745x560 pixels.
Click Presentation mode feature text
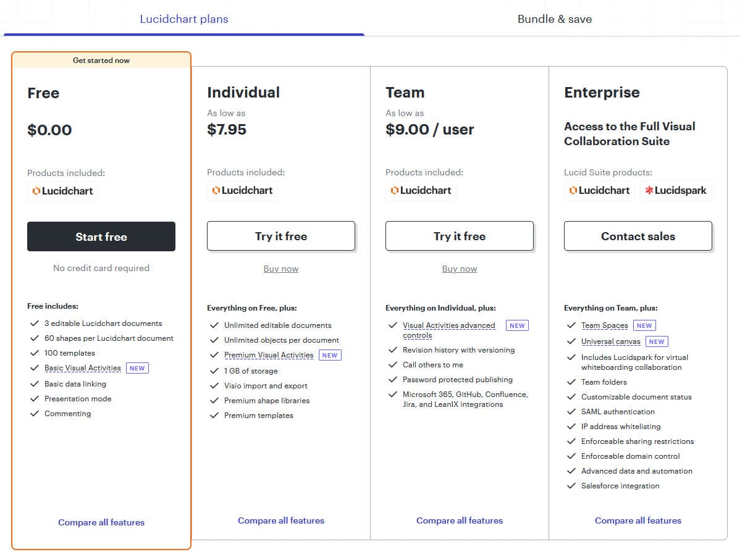78,399
